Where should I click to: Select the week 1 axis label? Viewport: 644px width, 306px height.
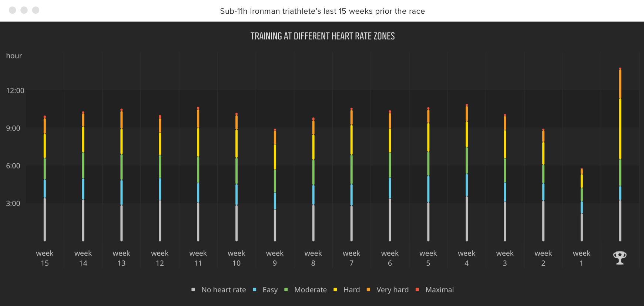[581, 258]
